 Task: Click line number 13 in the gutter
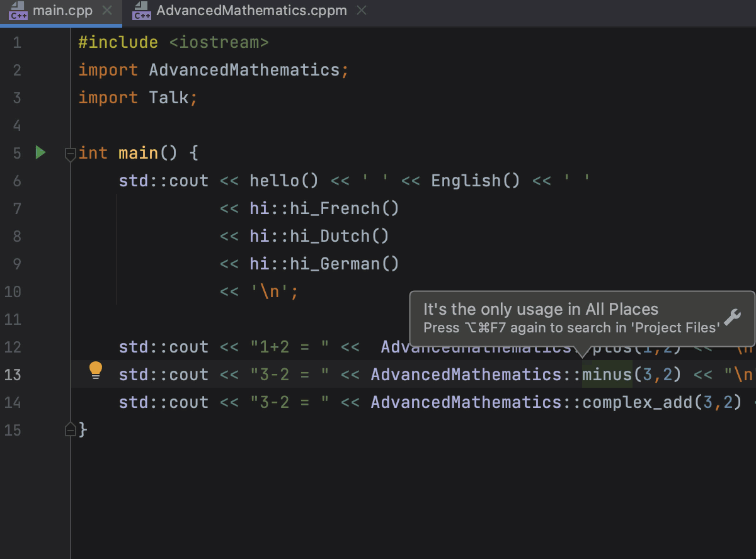(13, 375)
